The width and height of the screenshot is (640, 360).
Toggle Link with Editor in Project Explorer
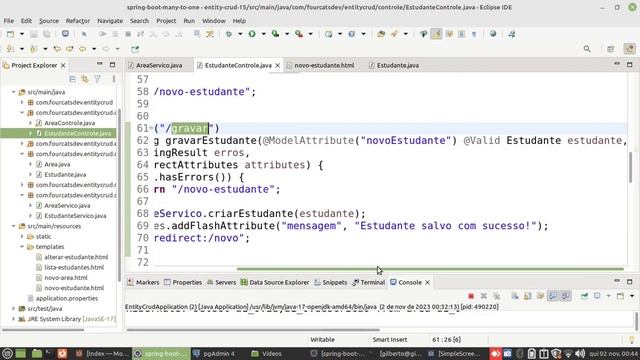tap(85, 79)
